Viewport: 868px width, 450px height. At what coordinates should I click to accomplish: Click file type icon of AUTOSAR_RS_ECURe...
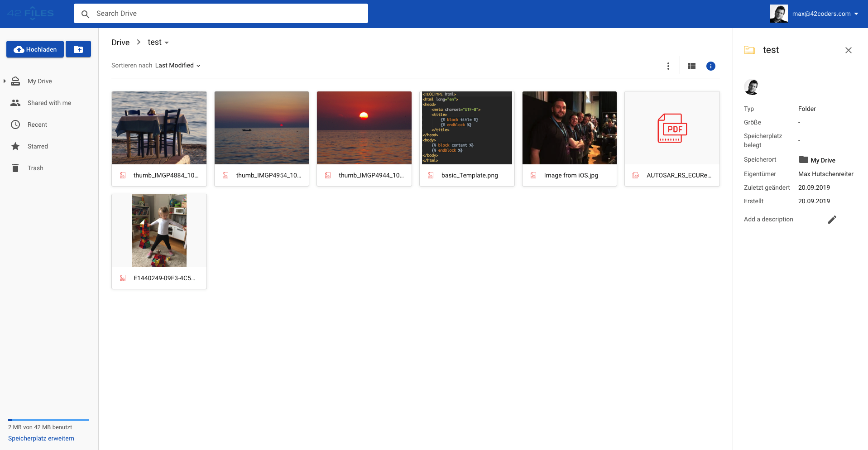pyautogui.click(x=636, y=175)
